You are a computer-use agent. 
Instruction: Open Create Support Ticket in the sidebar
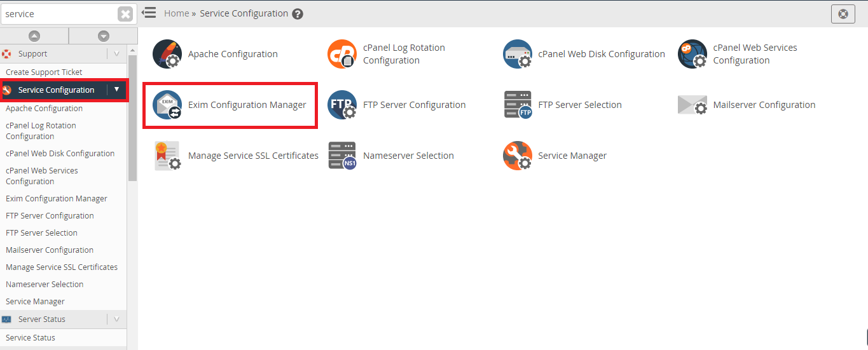click(44, 72)
